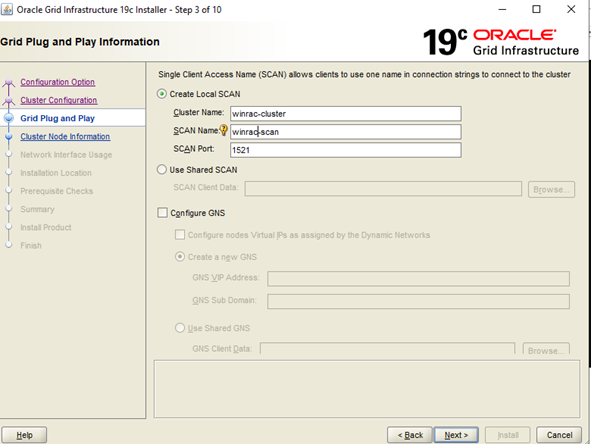Click the Cluster Node Information step bullet
This screenshot has height=444, width=591.
click(9, 136)
